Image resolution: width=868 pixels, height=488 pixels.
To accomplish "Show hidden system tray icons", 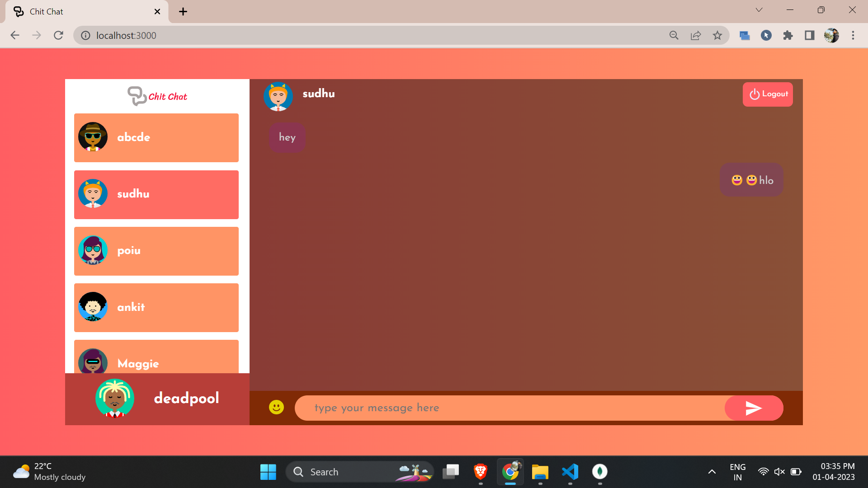I will [x=712, y=472].
